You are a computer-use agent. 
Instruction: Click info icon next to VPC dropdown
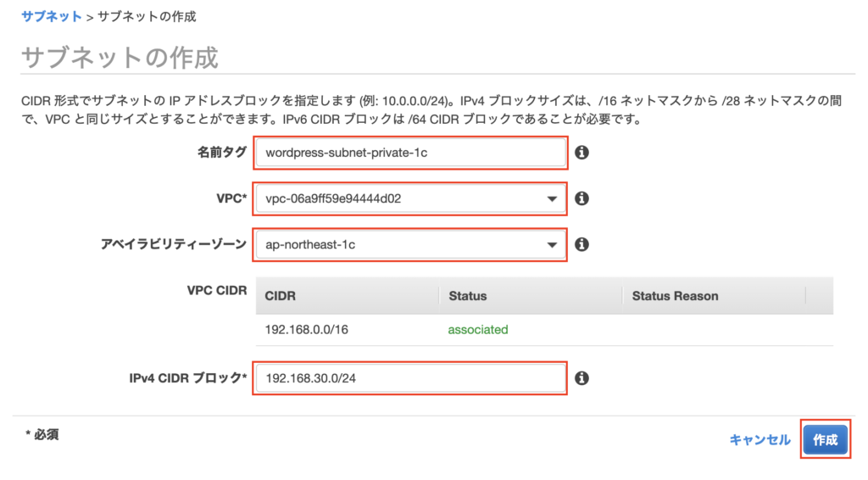[581, 198]
